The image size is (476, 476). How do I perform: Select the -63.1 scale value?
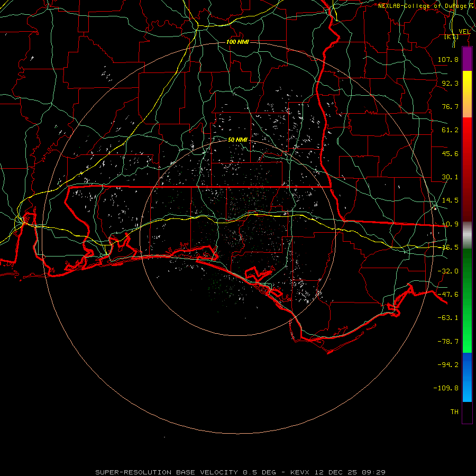pyautogui.click(x=448, y=318)
